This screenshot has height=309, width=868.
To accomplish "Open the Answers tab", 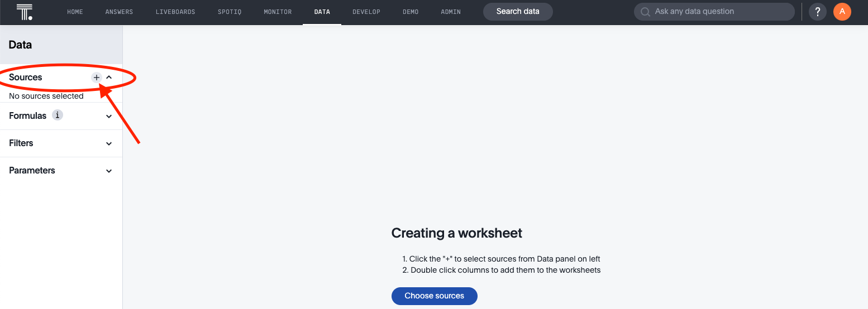I will (119, 12).
